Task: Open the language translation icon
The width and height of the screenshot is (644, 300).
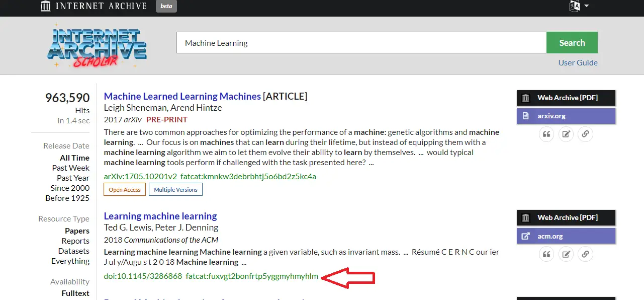Action: [x=574, y=6]
